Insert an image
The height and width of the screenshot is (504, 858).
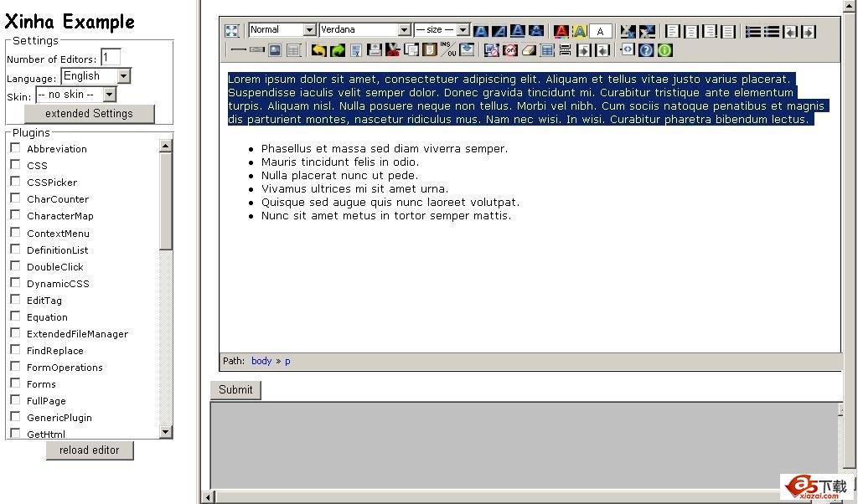pos(275,50)
